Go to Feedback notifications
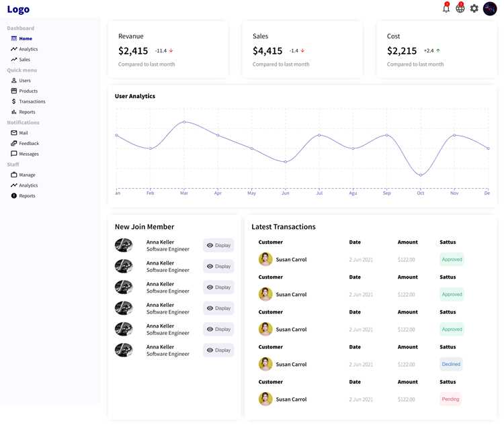The height and width of the screenshot is (427, 504). pyautogui.click(x=25, y=144)
